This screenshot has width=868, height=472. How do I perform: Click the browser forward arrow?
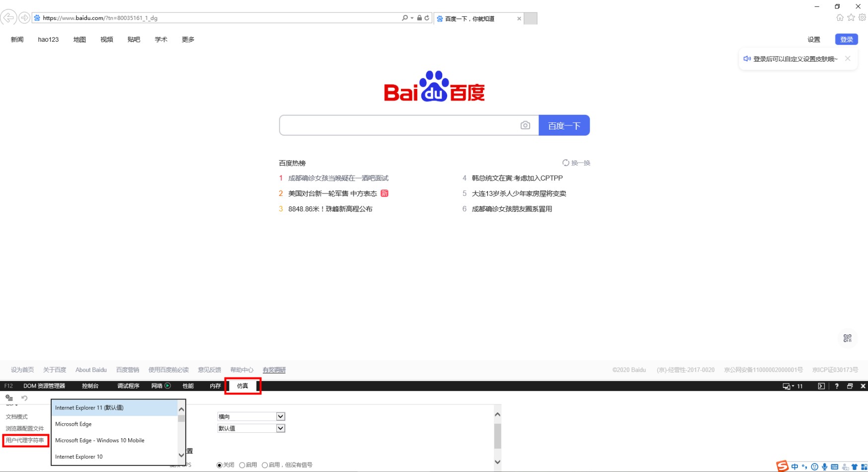(24, 18)
